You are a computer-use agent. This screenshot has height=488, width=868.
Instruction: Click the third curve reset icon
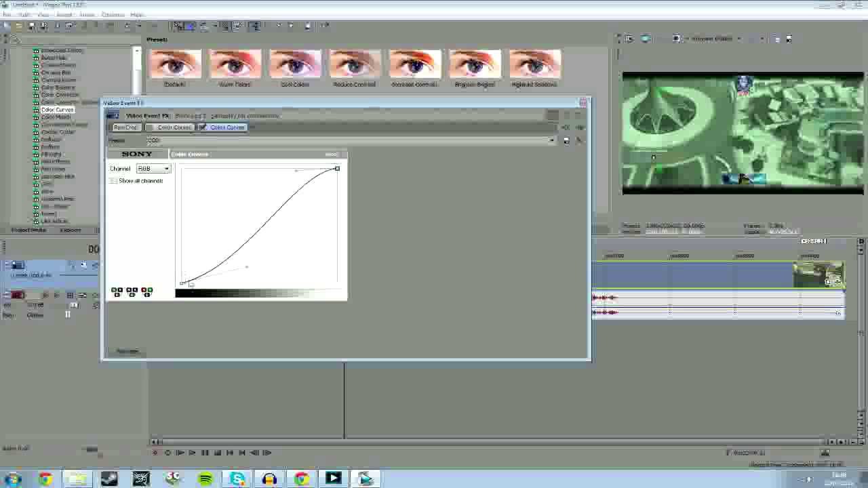pyautogui.click(x=146, y=292)
